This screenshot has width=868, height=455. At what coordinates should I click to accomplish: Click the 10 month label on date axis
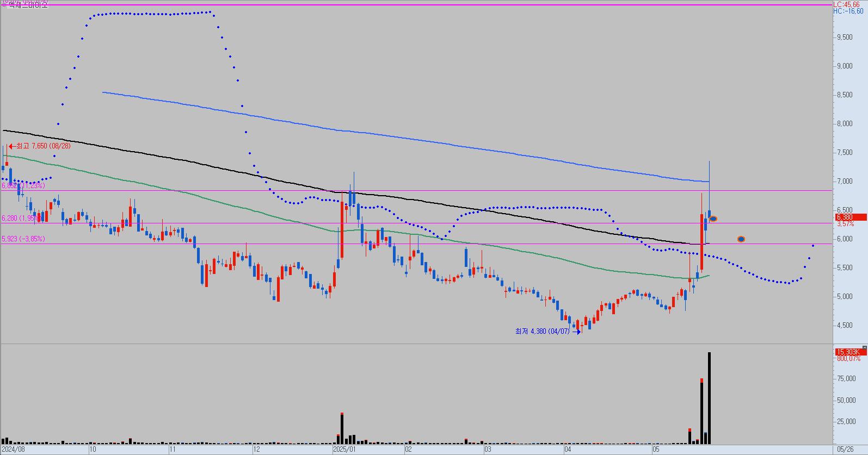(93, 450)
